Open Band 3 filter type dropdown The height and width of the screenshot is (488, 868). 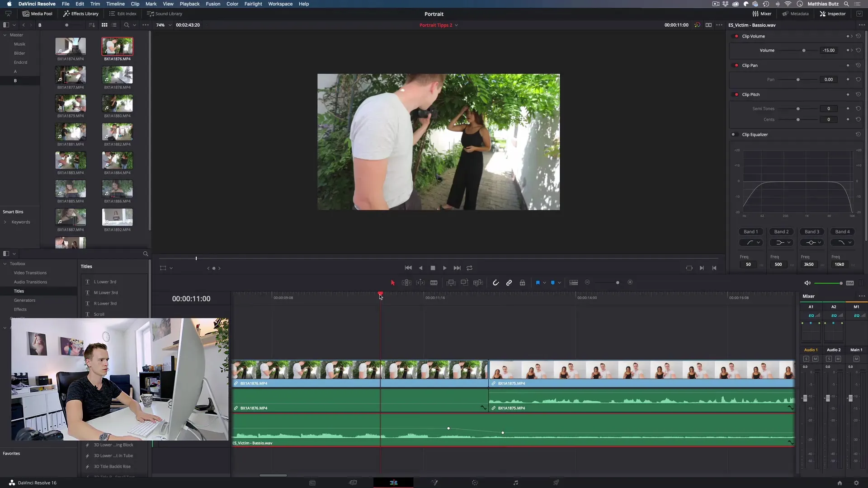pyautogui.click(x=812, y=243)
